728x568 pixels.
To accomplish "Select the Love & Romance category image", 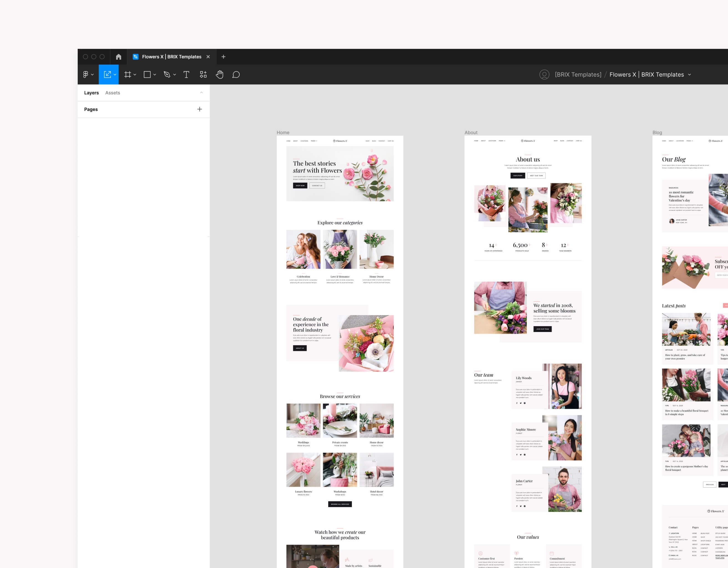I will (x=340, y=249).
